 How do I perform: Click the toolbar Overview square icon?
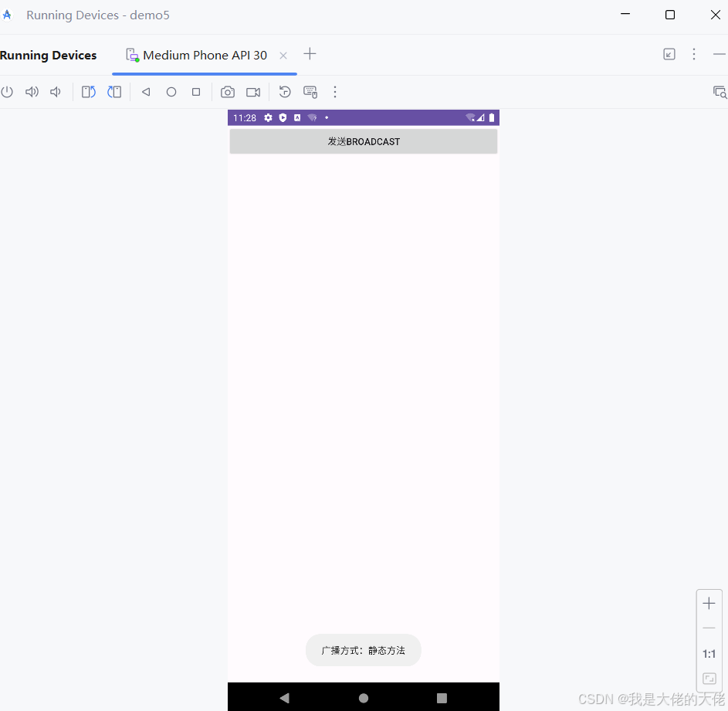tap(196, 92)
